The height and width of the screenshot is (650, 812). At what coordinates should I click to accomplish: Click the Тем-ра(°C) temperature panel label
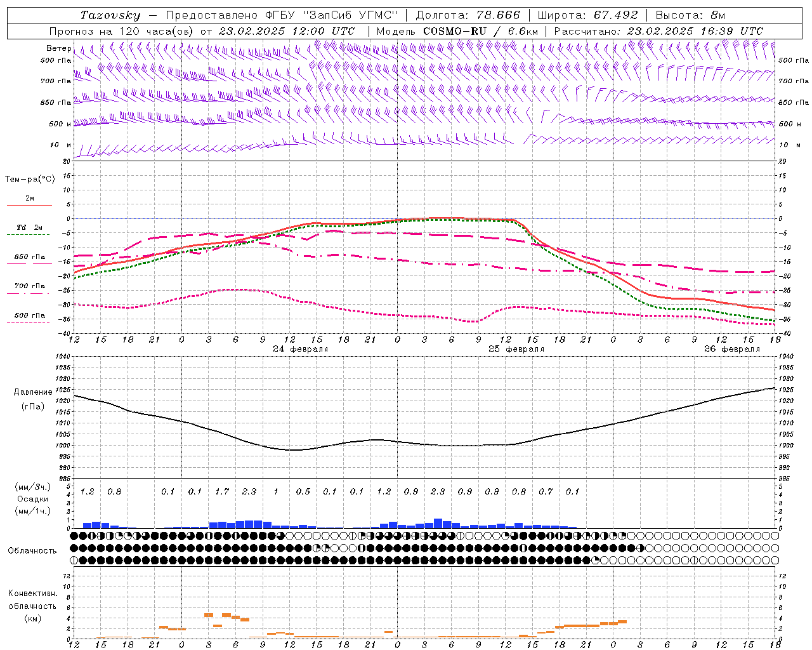pos(30,180)
